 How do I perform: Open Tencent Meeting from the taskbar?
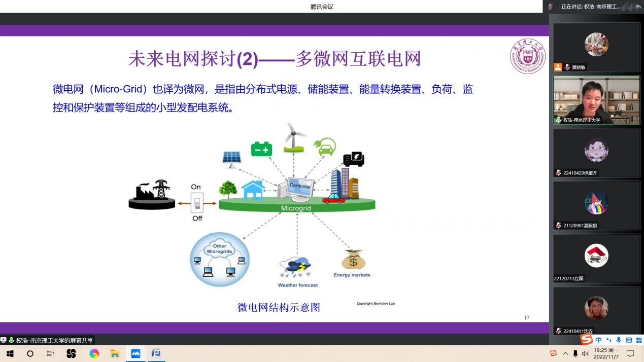(135, 353)
